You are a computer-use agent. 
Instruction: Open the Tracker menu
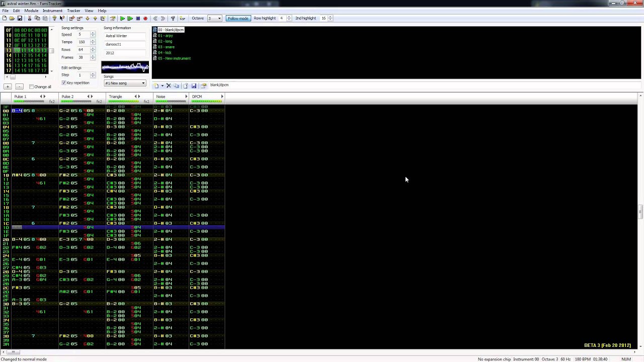[73, 11]
